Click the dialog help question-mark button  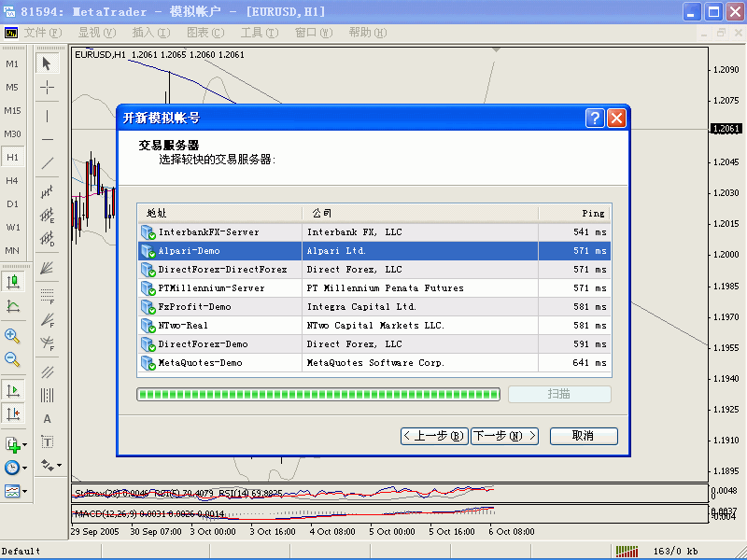595,118
